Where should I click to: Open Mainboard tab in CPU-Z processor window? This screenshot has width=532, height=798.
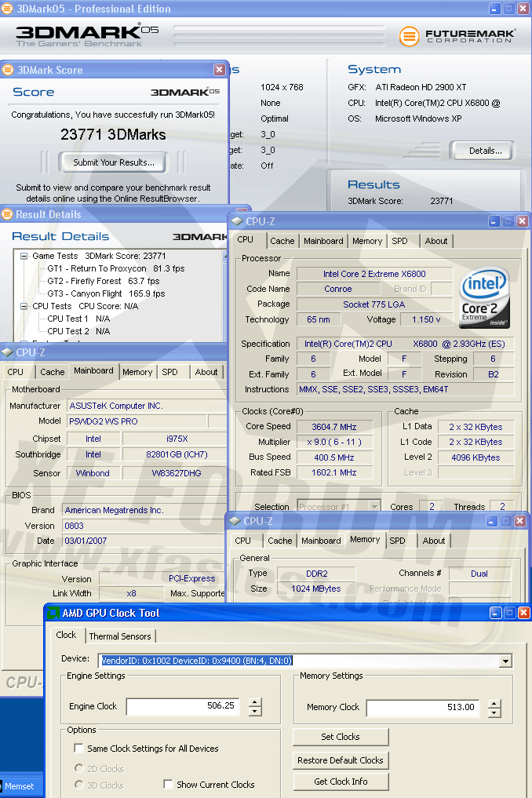323,241
